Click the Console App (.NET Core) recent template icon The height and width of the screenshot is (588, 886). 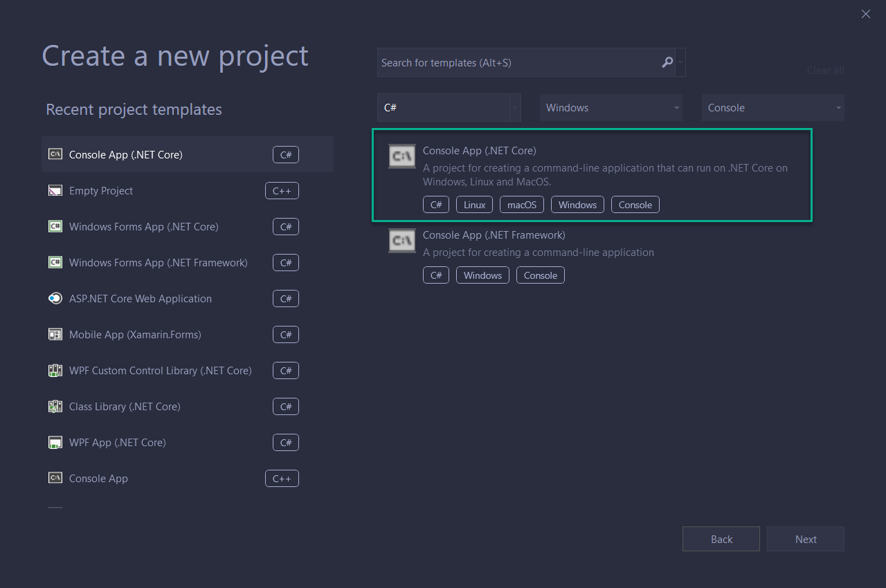coord(55,154)
